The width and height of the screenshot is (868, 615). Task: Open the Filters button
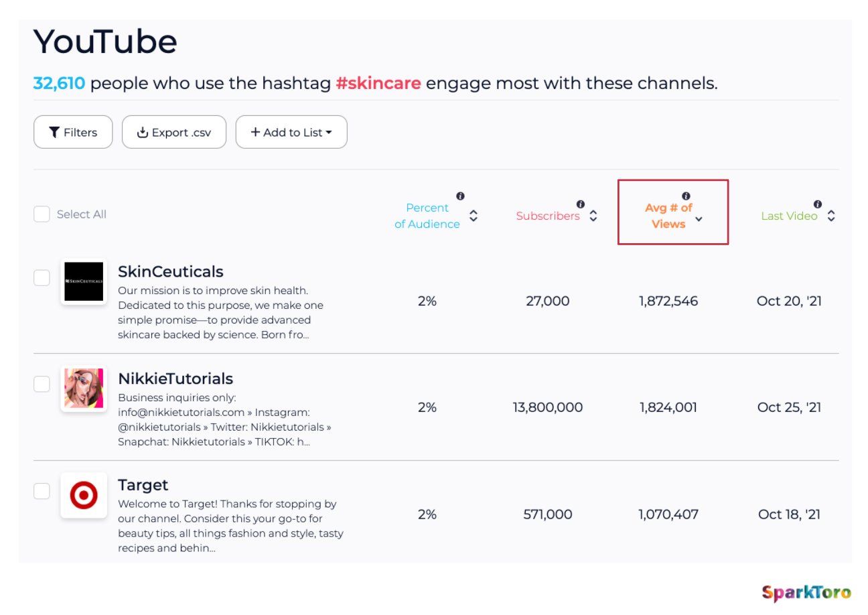[x=73, y=132]
